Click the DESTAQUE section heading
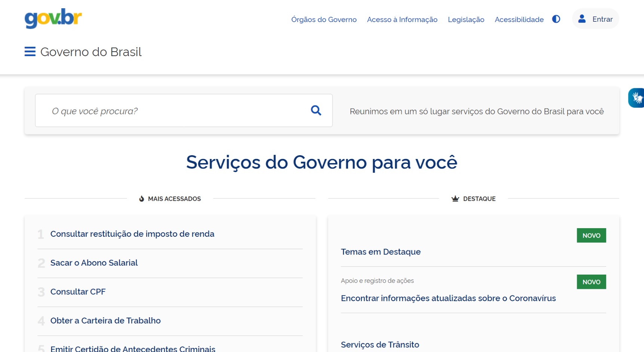The height and width of the screenshot is (352, 644). [479, 199]
